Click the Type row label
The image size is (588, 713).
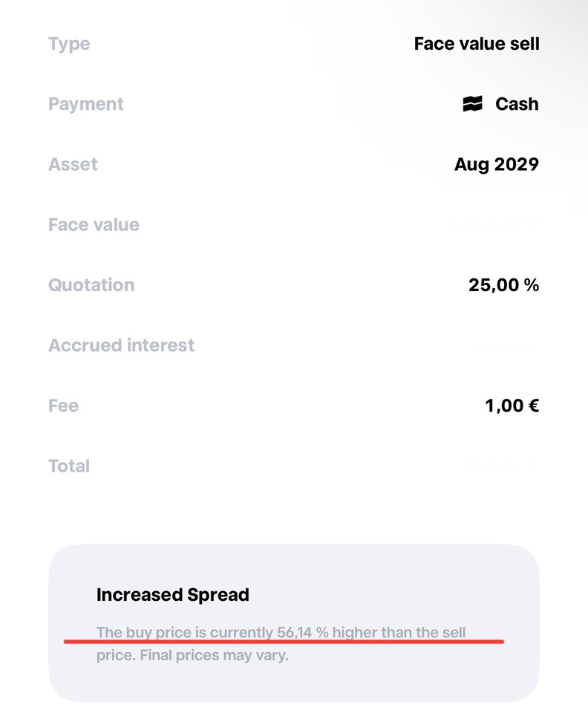click(69, 44)
